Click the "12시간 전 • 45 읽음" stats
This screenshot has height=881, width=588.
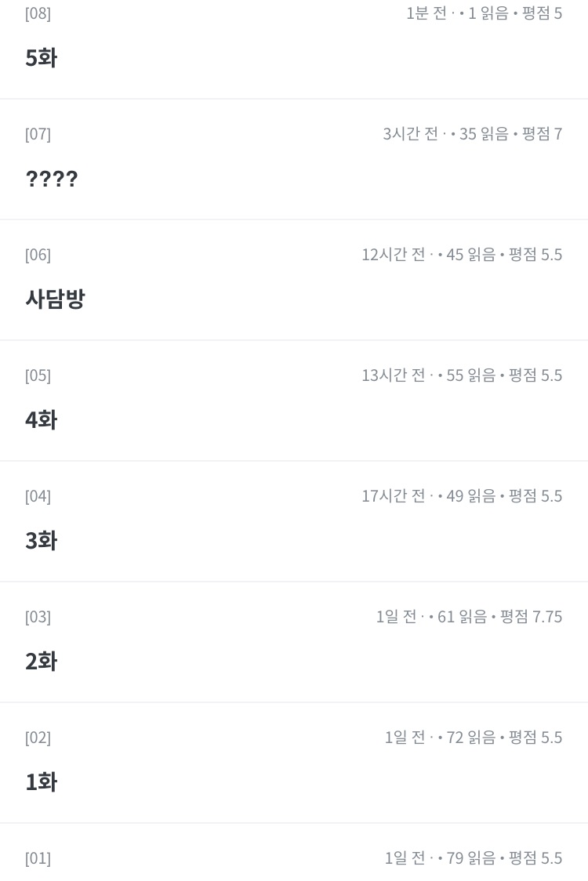click(428, 255)
